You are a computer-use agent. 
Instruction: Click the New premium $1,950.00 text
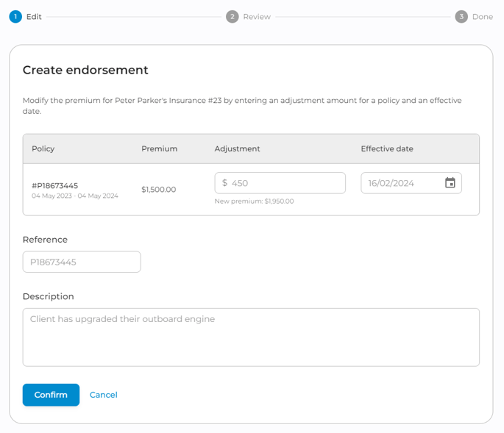(254, 201)
